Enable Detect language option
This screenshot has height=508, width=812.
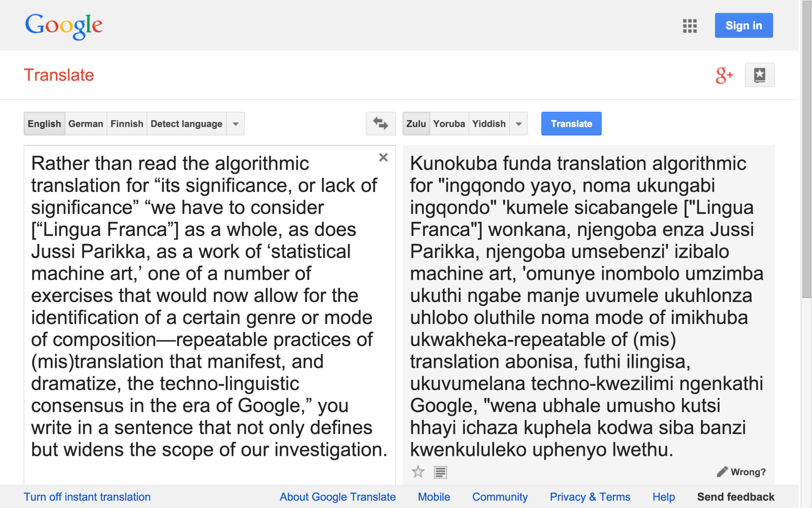pyautogui.click(x=186, y=124)
